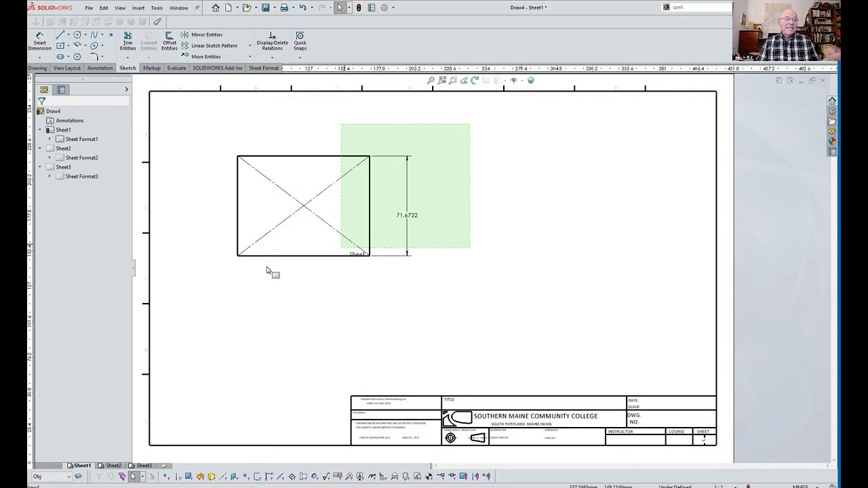Click the Trim Entities tool
Image resolution: width=868 pixels, height=488 pixels.
coord(127,41)
